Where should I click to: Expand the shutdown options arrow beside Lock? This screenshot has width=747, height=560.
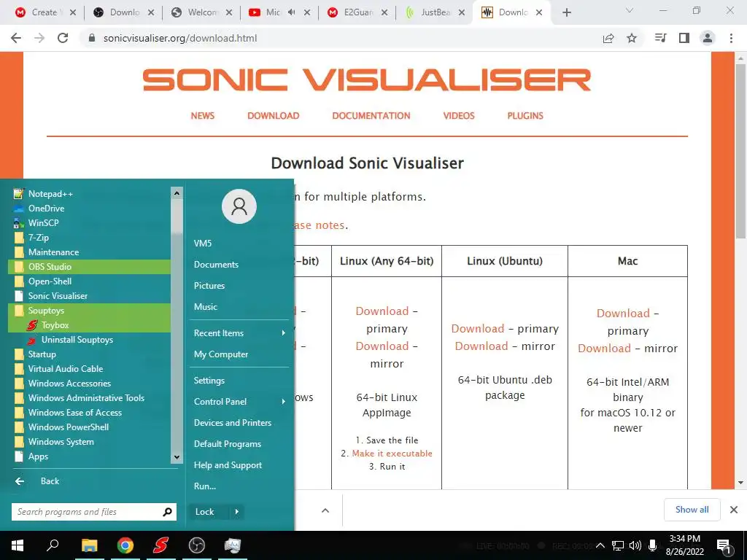click(x=237, y=512)
